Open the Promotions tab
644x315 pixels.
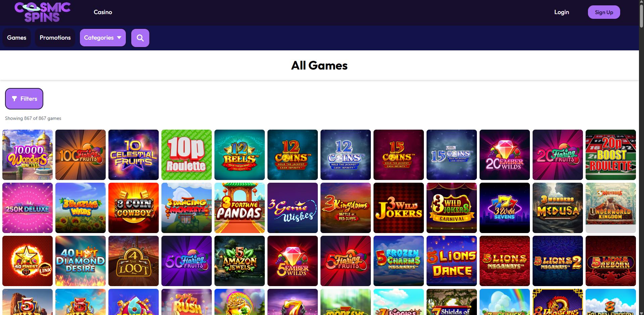click(x=55, y=38)
